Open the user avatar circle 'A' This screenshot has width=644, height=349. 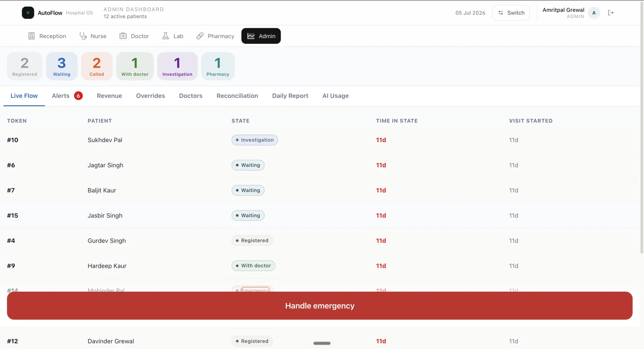[594, 13]
